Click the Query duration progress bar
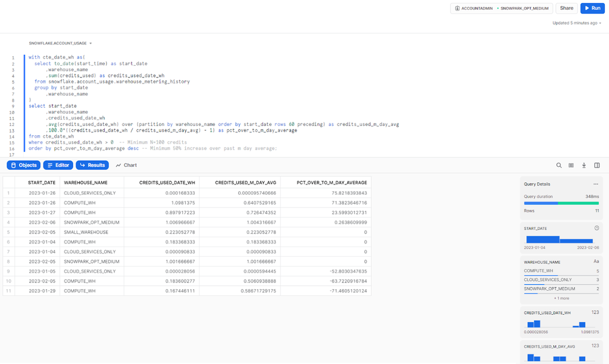This screenshot has height=364, width=609. click(x=561, y=203)
